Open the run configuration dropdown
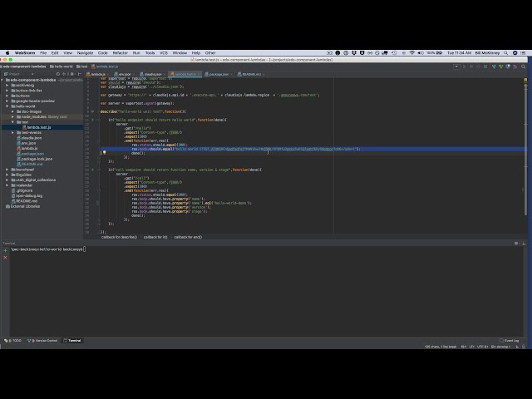Screen dimensions: 532x399 pos(456,66)
